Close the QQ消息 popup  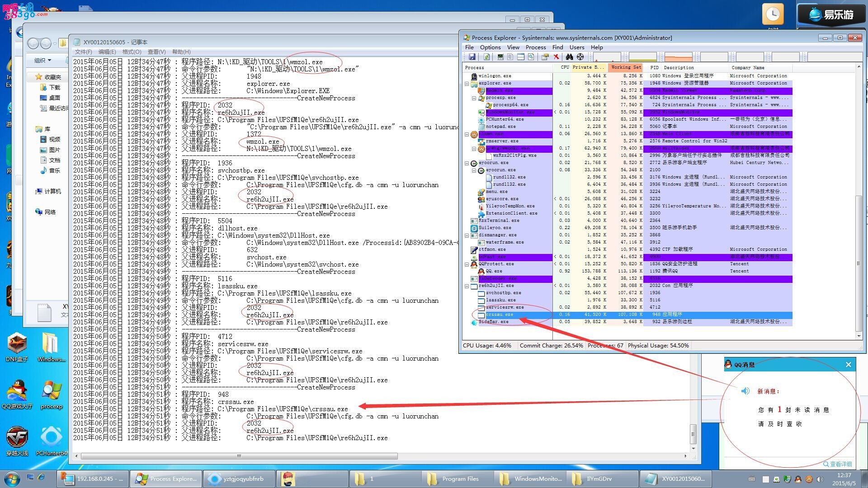(x=848, y=365)
